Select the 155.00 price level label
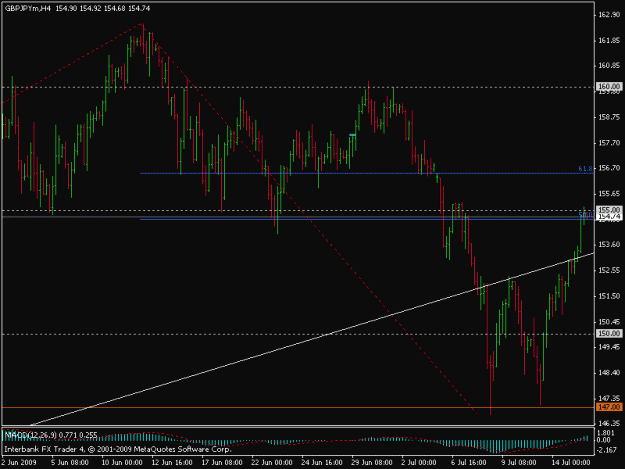Viewport: 625px width, 469px height. [609, 210]
